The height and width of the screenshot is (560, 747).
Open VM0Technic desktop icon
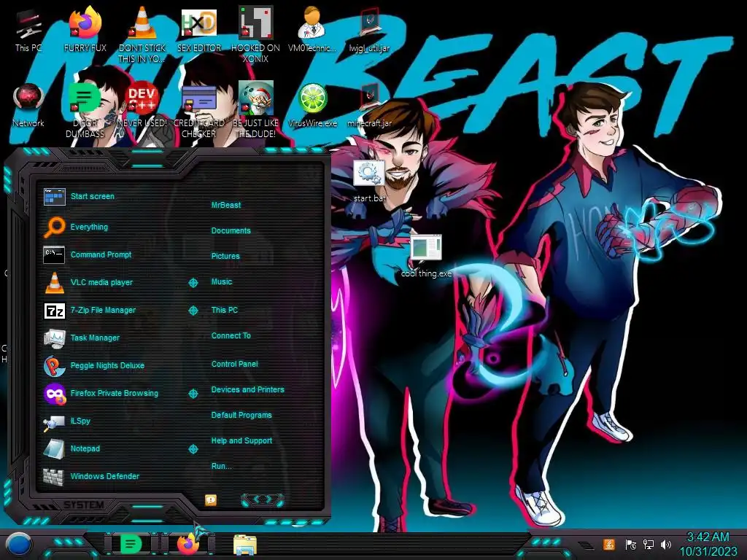pyautogui.click(x=312, y=29)
